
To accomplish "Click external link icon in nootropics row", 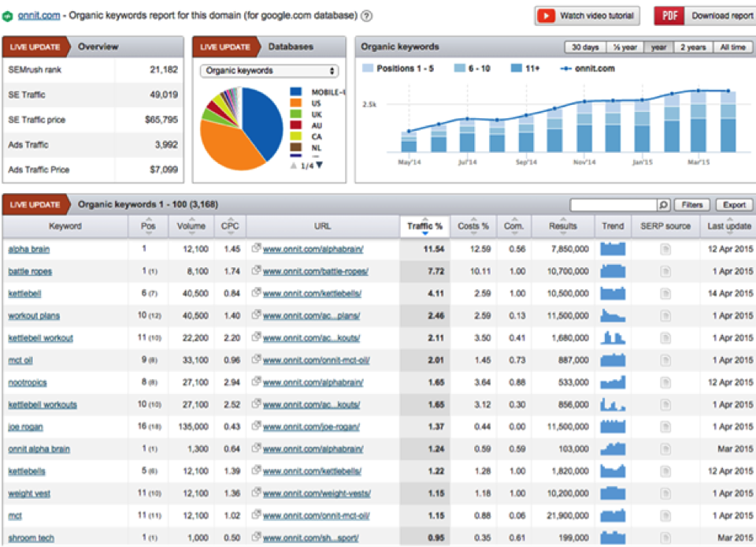I will (257, 381).
